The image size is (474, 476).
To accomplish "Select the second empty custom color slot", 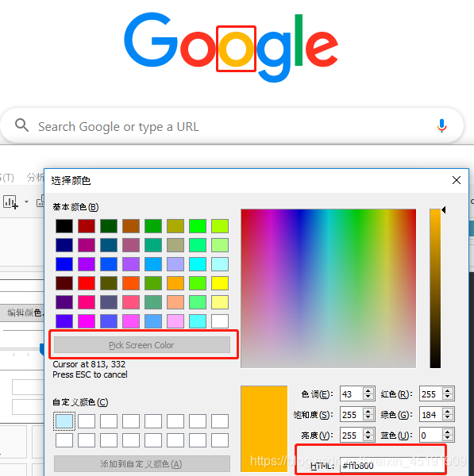I will (x=87, y=421).
